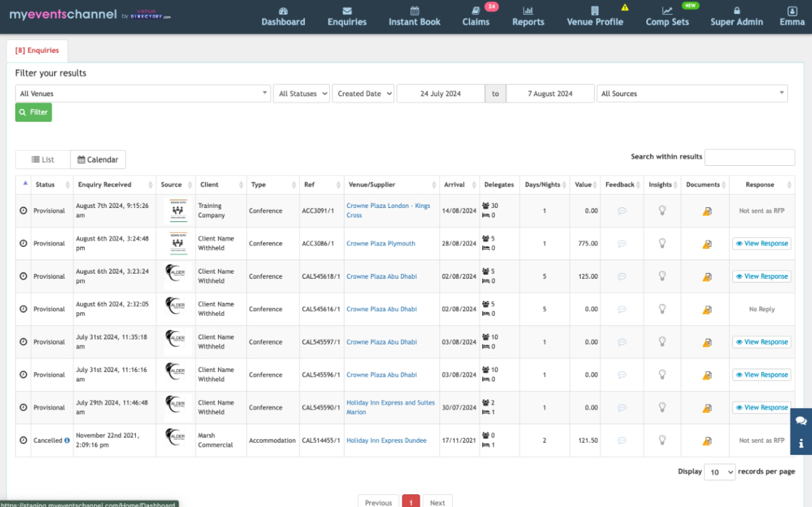Open Venue Profile in navigation
The height and width of the screenshot is (507, 812).
coord(595,17)
